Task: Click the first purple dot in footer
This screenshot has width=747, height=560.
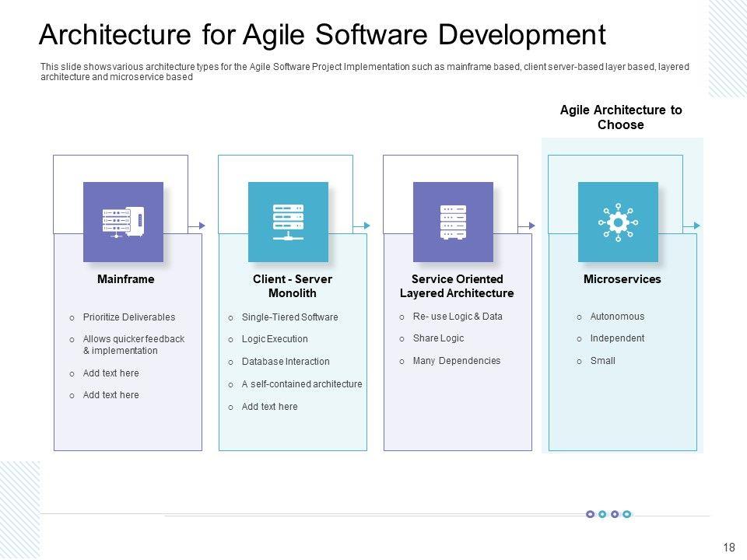Action: point(590,514)
